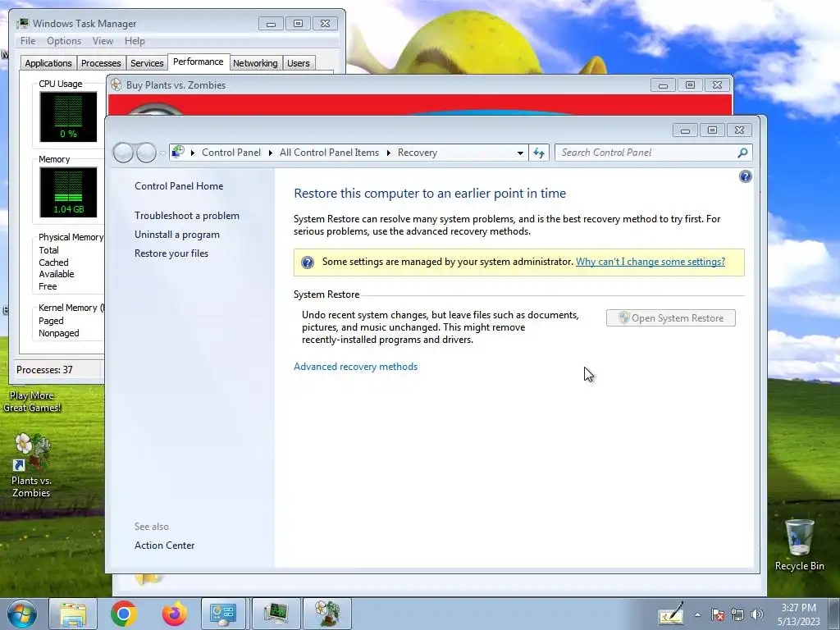The width and height of the screenshot is (840, 630).
Task: Launch Firefox from the taskbar
Action: click(175, 614)
